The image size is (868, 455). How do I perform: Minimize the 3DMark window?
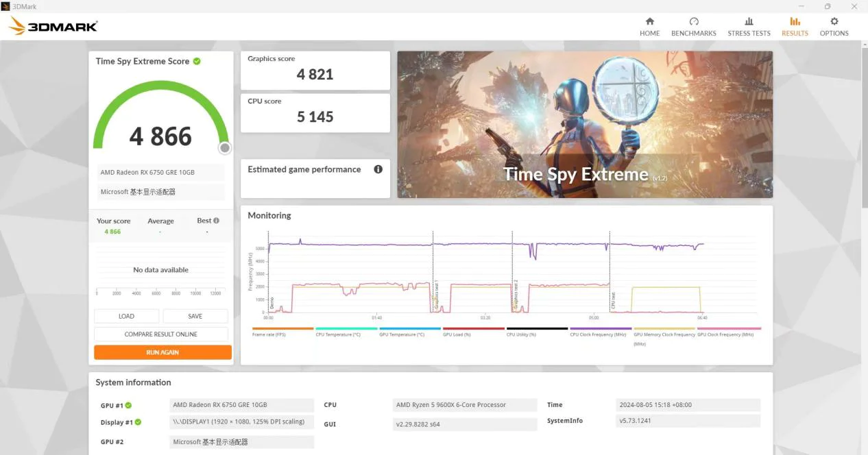point(800,6)
